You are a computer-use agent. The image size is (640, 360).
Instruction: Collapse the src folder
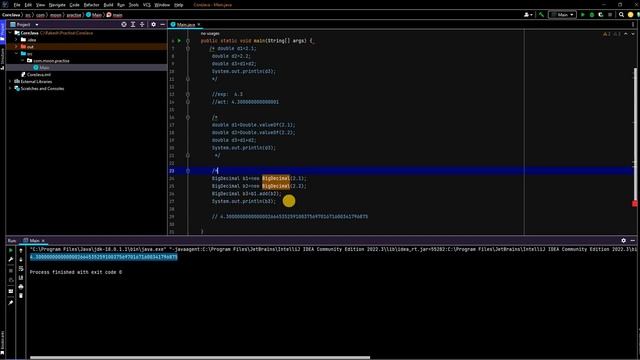(16, 53)
